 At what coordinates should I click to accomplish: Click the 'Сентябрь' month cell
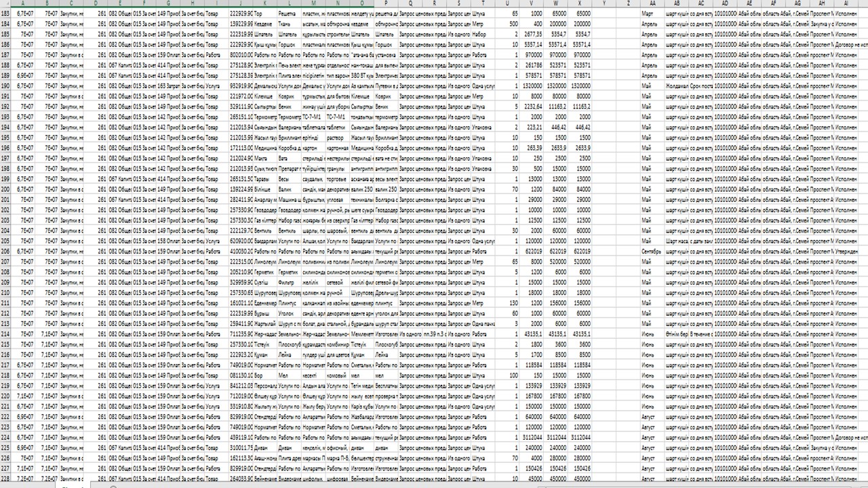[x=652, y=251]
